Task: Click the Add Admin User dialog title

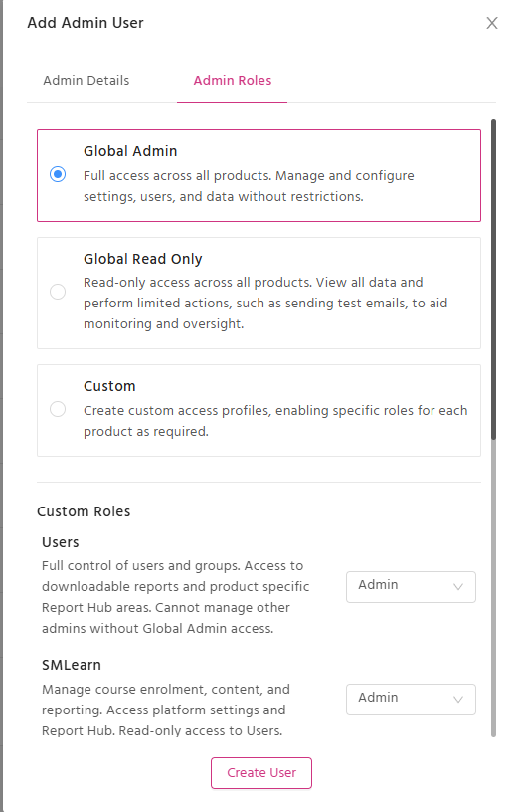Action: click(x=86, y=23)
